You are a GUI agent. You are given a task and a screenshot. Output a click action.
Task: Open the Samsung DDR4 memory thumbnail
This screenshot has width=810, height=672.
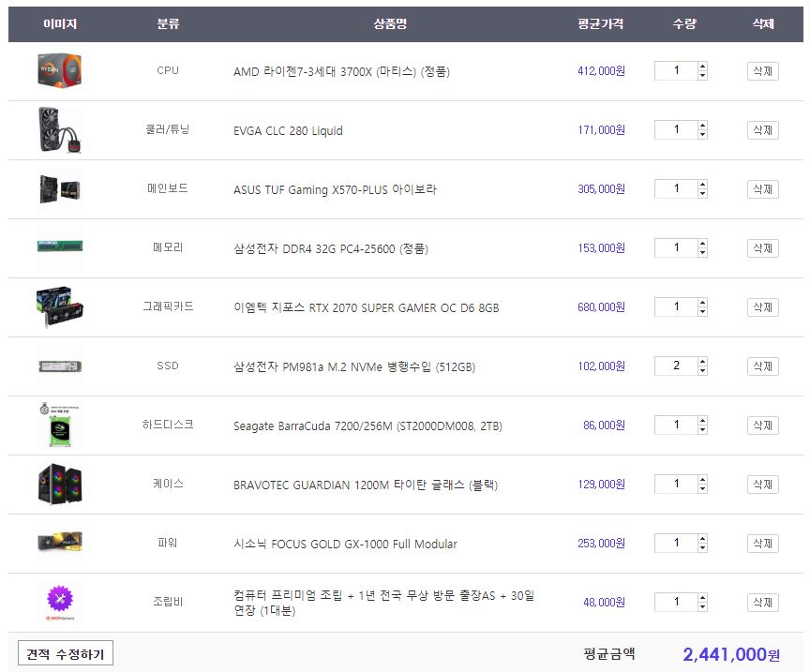pyautogui.click(x=60, y=246)
